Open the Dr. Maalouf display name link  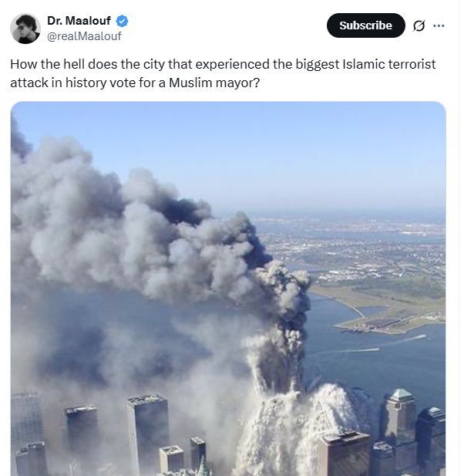click(79, 21)
